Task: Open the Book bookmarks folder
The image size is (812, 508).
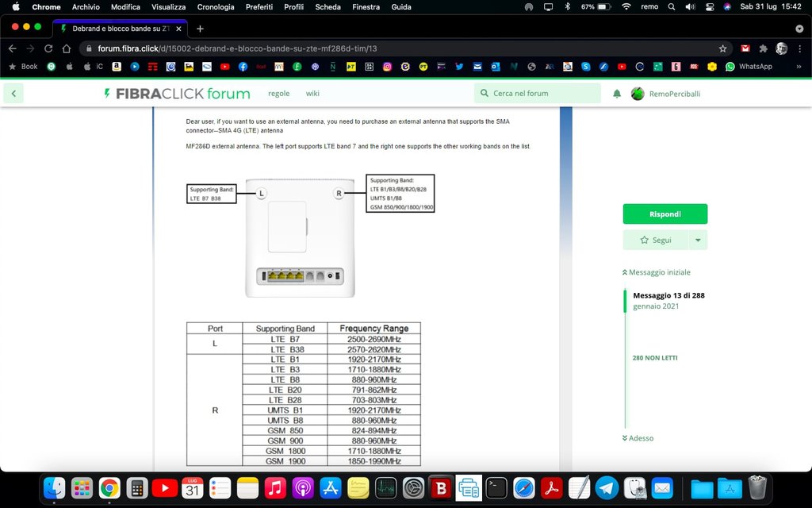Action: click(23, 67)
